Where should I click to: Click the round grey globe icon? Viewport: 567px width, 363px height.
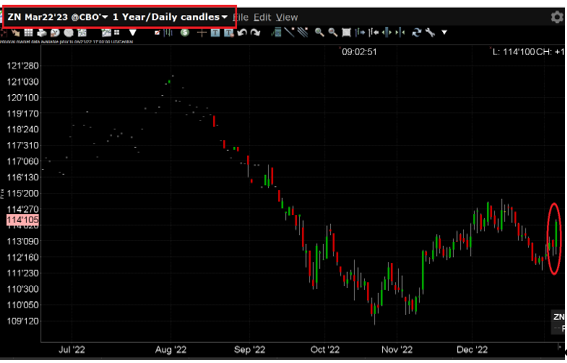[69, 33]
